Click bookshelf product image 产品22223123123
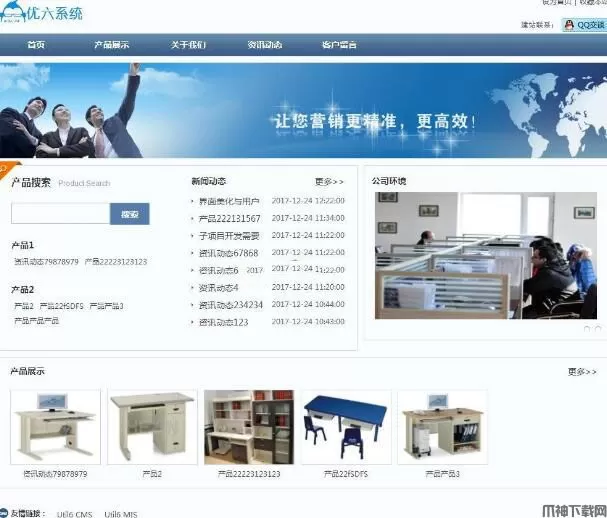The image size is (607, 518). point(249,427)
